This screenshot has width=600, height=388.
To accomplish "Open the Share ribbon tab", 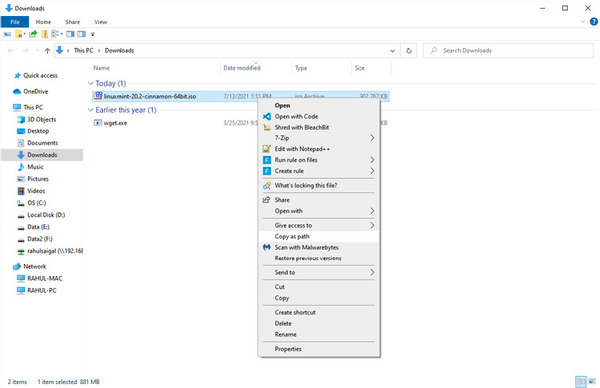I will click(x=72, y=22).
